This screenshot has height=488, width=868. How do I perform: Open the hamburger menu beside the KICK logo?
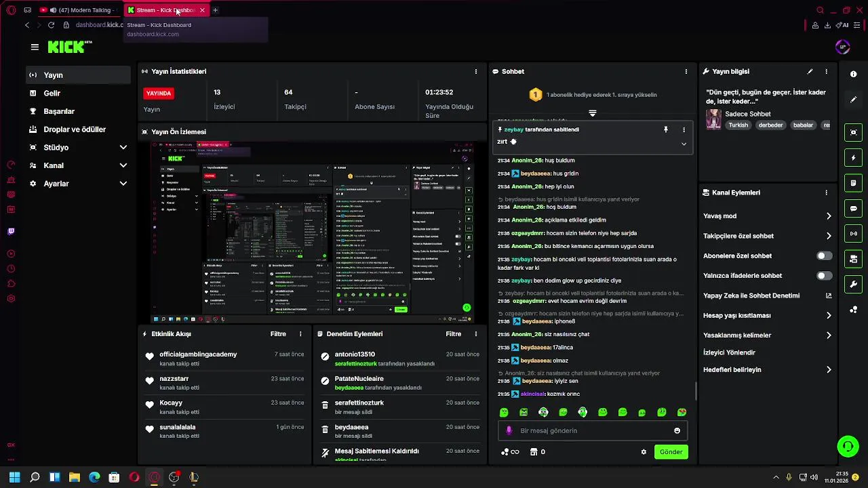[35, 47]
